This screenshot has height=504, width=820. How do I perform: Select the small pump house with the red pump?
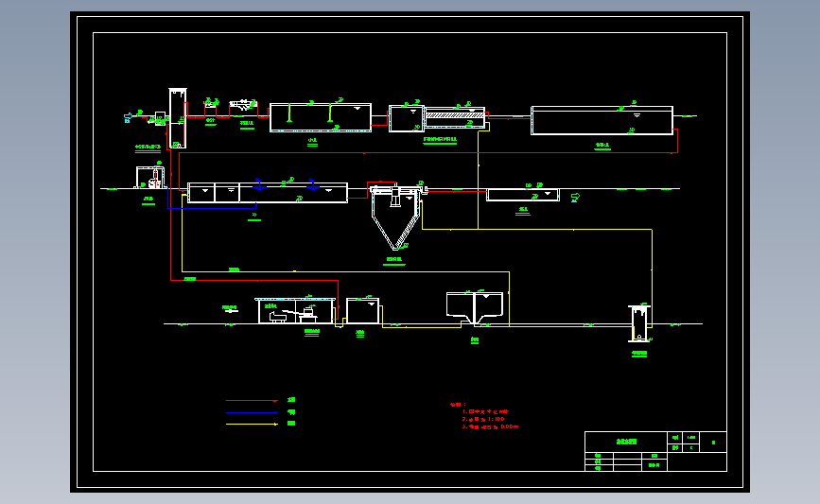pos(150,178)
